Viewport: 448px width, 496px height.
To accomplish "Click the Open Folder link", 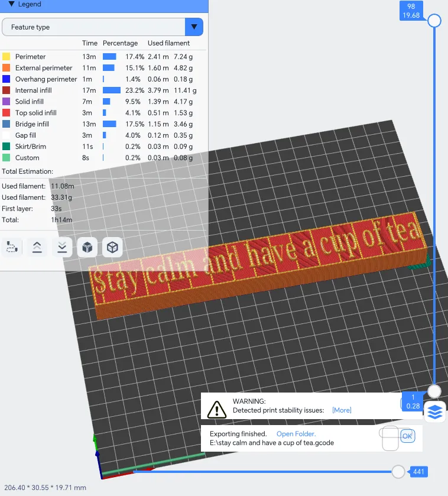I will [x=296, y=434].
